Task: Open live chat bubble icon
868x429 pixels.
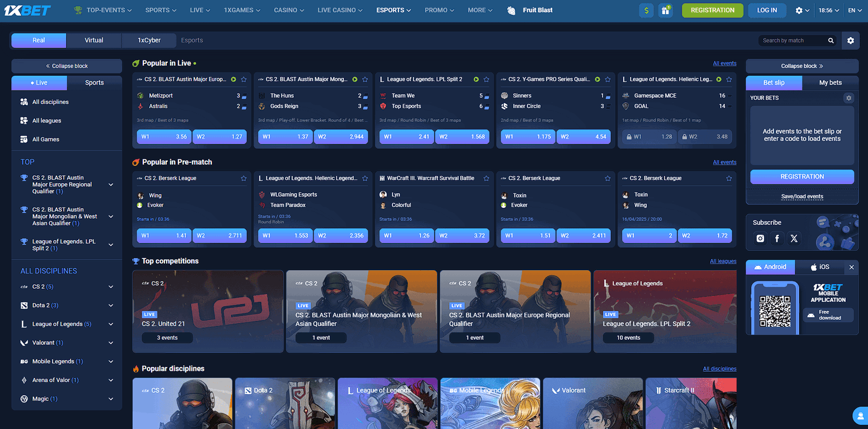Action: [x=860, y=416]
